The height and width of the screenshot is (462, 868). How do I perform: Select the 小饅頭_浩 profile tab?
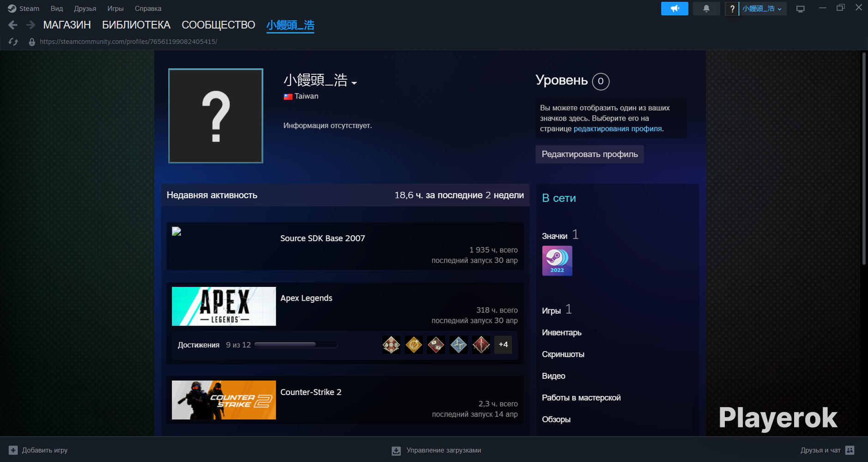point(290,25)
